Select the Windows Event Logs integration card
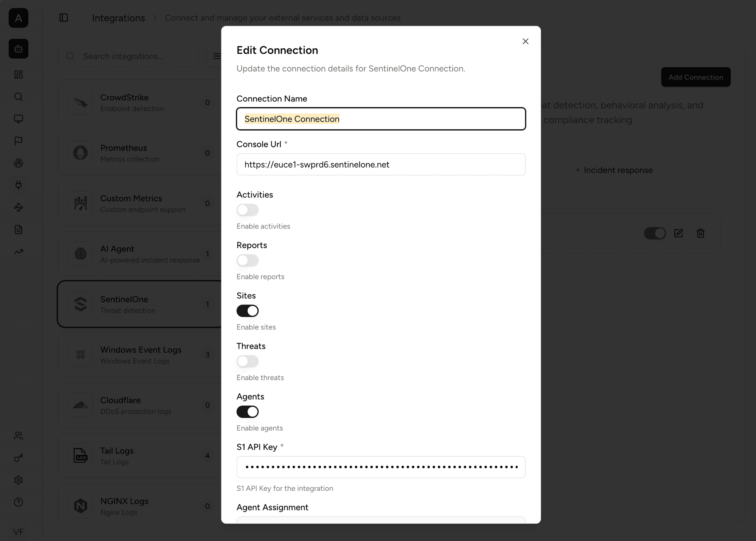756x541 pixels. 139,354
